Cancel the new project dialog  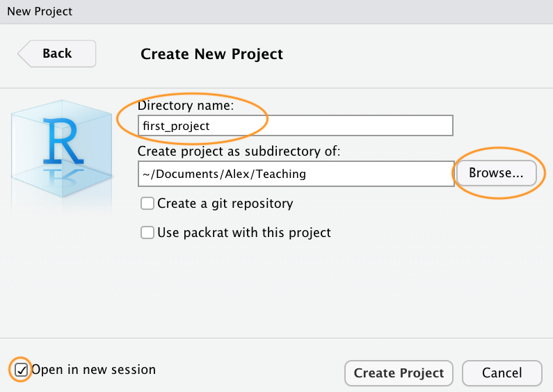pyautogui.click(x=502, y=373)
